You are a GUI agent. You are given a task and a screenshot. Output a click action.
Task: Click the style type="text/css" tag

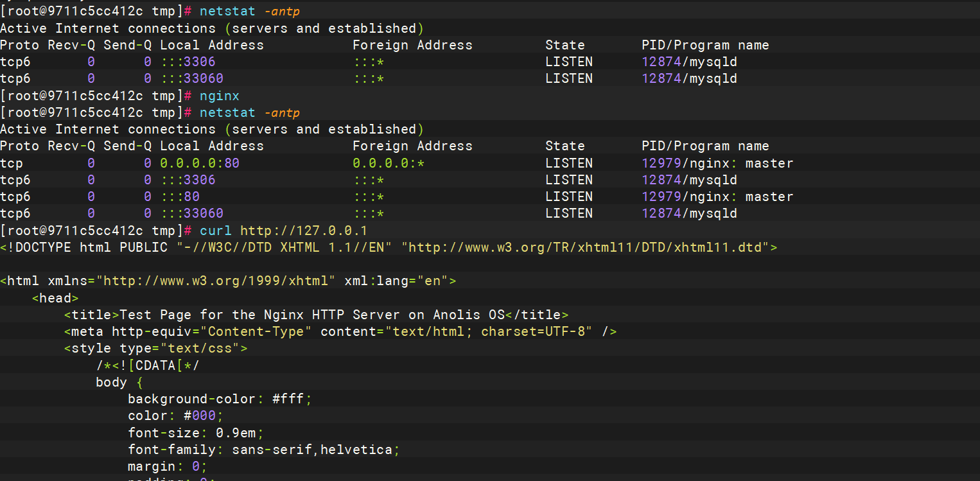tap(156, 348)
